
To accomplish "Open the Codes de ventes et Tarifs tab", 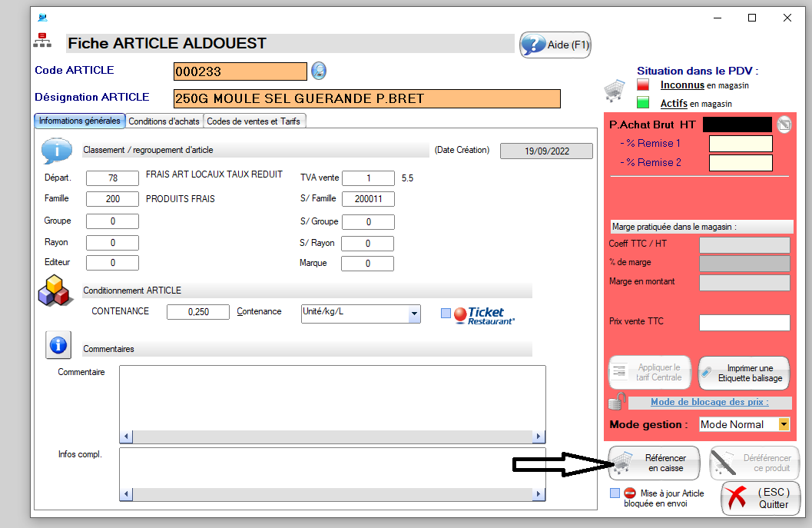I will 254,121.
